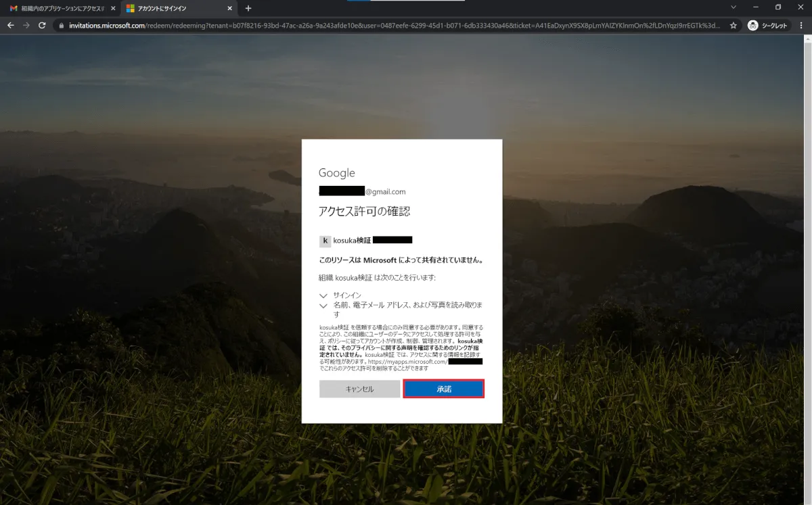
Task: Click the 承諾 accept button
Action: coord(444,389)
